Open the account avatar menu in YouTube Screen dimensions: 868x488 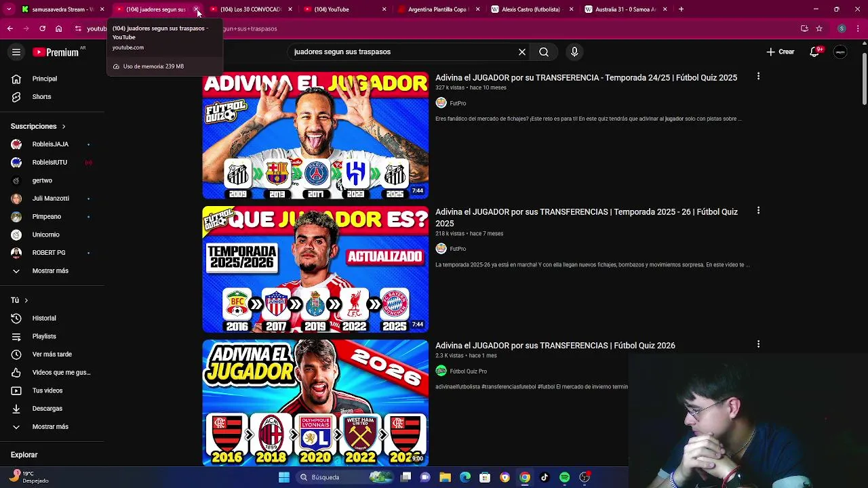click(840, 52)
